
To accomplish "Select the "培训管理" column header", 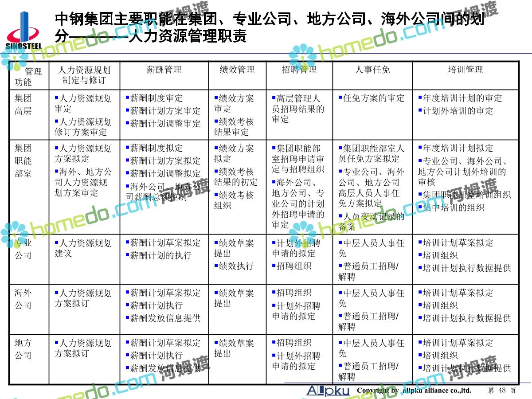I will click(x=465, y=70).
